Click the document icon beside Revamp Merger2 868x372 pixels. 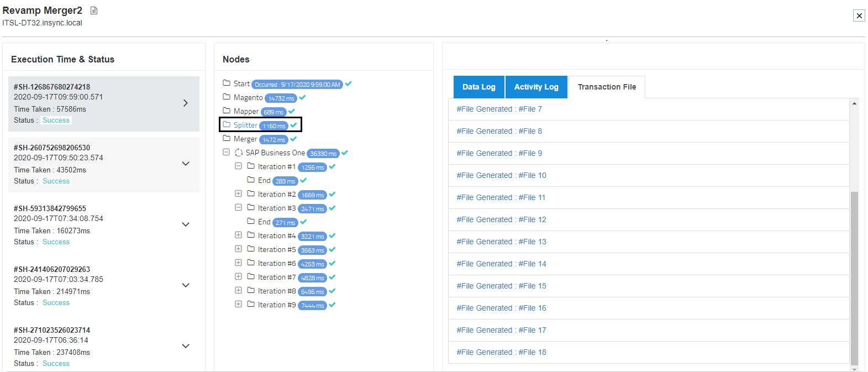point(94,11)
